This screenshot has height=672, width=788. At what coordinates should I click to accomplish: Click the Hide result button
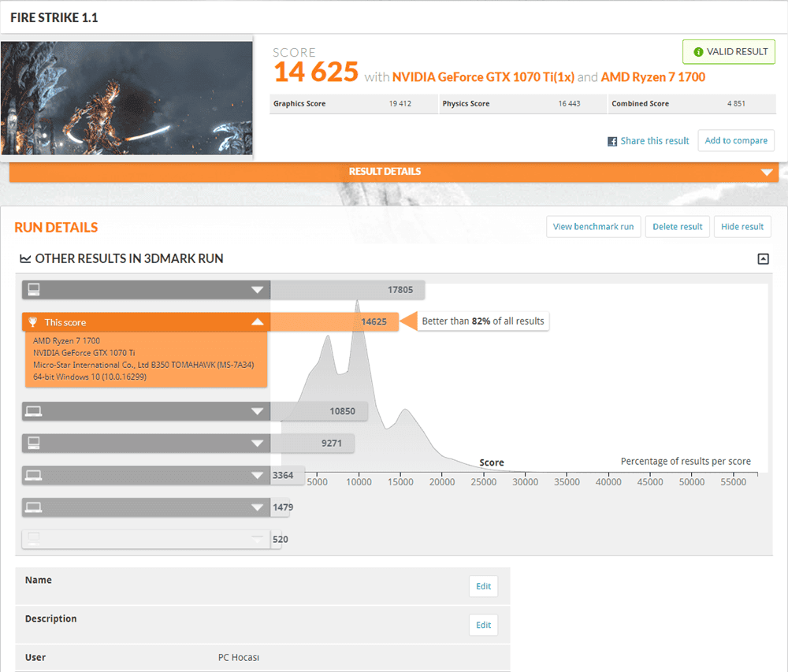(742, 227)
